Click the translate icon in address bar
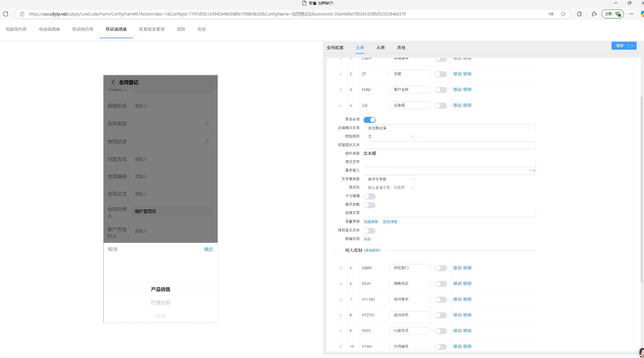The height and width of the screenshot is (358, 644). (551, 14)
